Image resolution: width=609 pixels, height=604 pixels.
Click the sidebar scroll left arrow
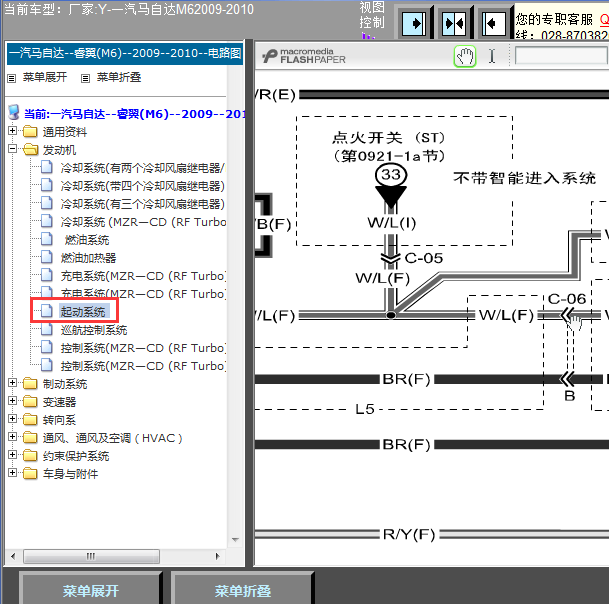tap(13, 556)
